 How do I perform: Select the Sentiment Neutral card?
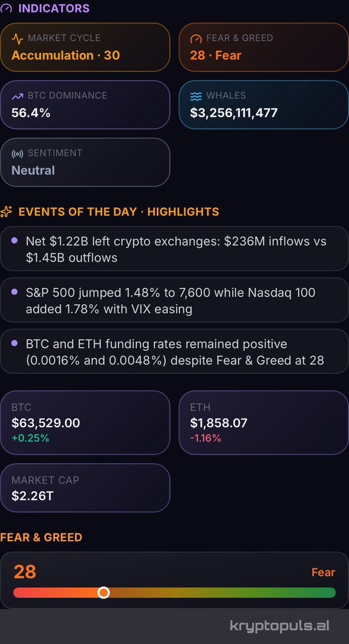coord(85,162)
